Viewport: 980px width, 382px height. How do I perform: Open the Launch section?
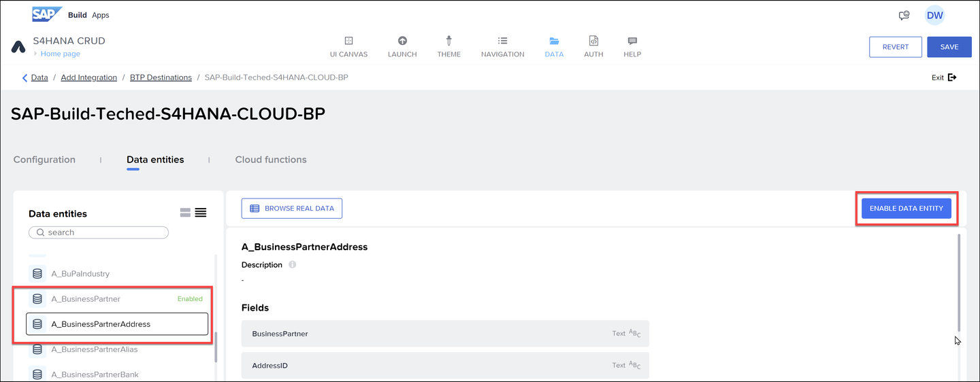(402, 47)
